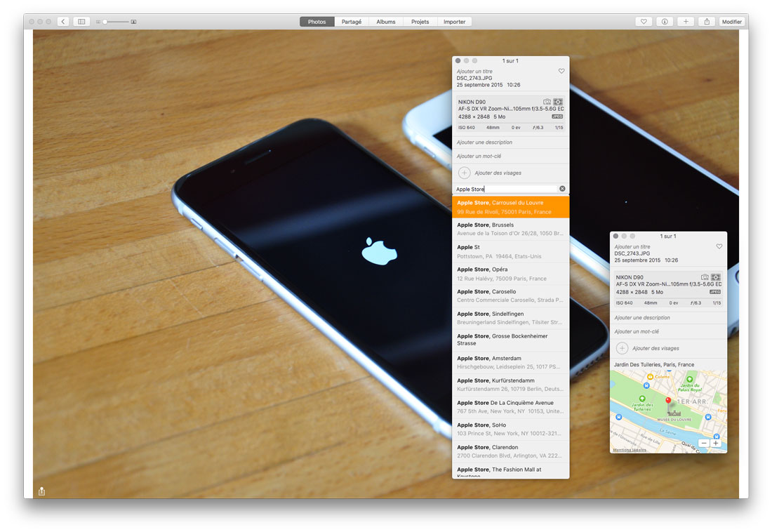
Task: Pick the Apple St, Pottstown suggestion
Action: 510,251
